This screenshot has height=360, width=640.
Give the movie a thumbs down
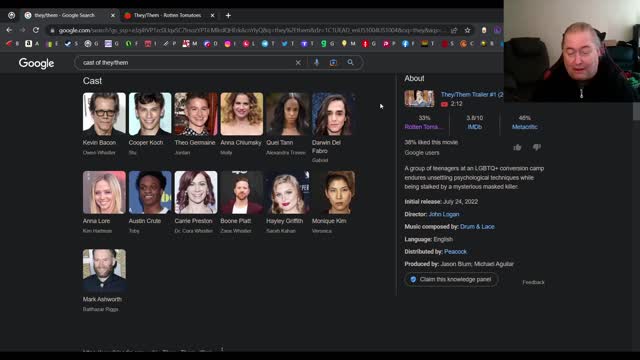[537, 147]
